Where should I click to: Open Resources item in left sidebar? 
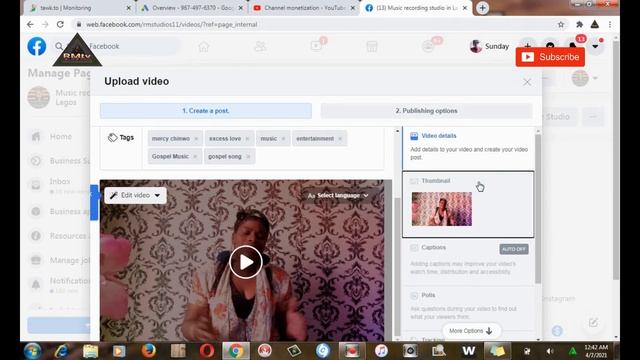60,236
